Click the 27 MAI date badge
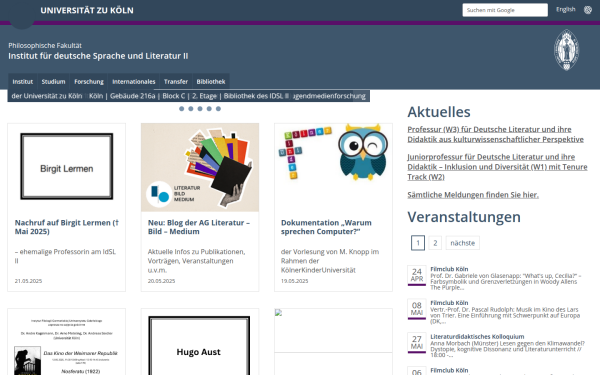 click(417, 342)
